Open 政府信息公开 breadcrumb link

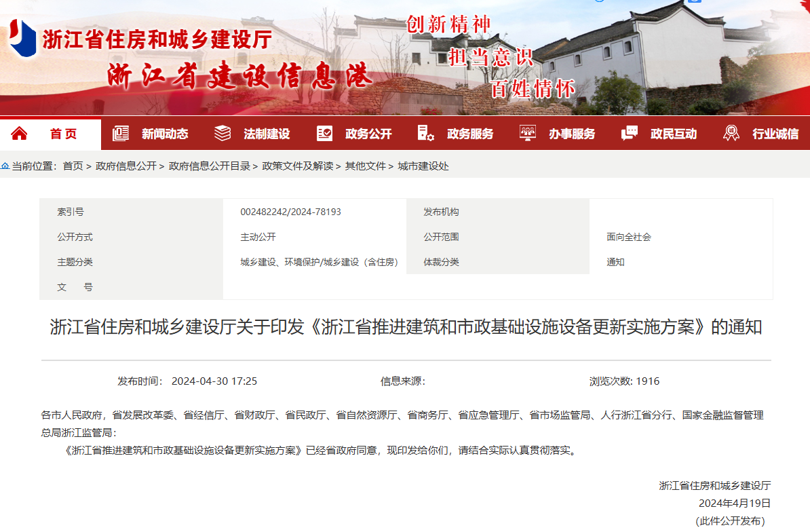point(126,166)
